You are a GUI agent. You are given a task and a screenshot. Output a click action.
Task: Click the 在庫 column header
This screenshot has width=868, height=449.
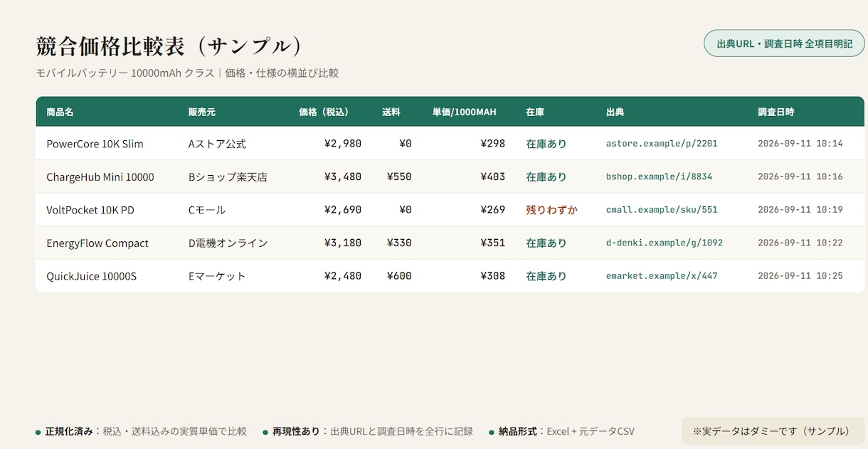[x=535, y=112]
